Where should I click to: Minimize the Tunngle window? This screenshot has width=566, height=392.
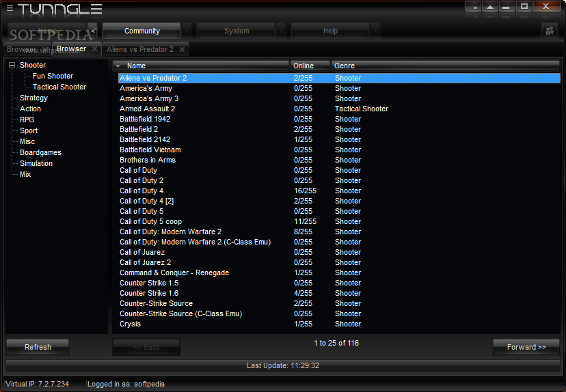[x=506, y=7]
